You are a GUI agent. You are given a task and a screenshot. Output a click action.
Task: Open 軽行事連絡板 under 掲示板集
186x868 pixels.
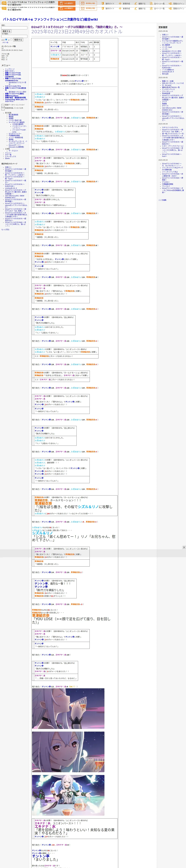(x=13, y=115)
